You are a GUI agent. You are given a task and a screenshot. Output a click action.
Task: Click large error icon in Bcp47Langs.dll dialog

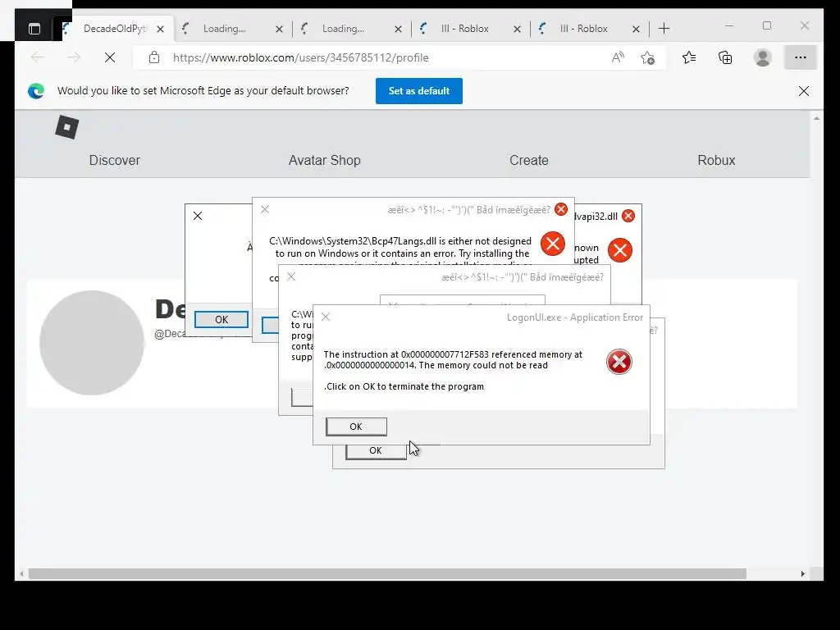[x=553, y=244]
